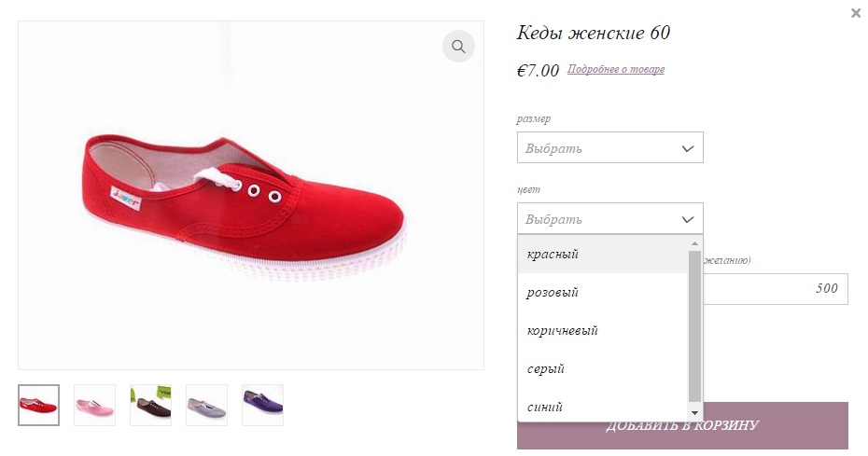
Task: Open the Подробнее о товаре link
Action: pos(616,69)
